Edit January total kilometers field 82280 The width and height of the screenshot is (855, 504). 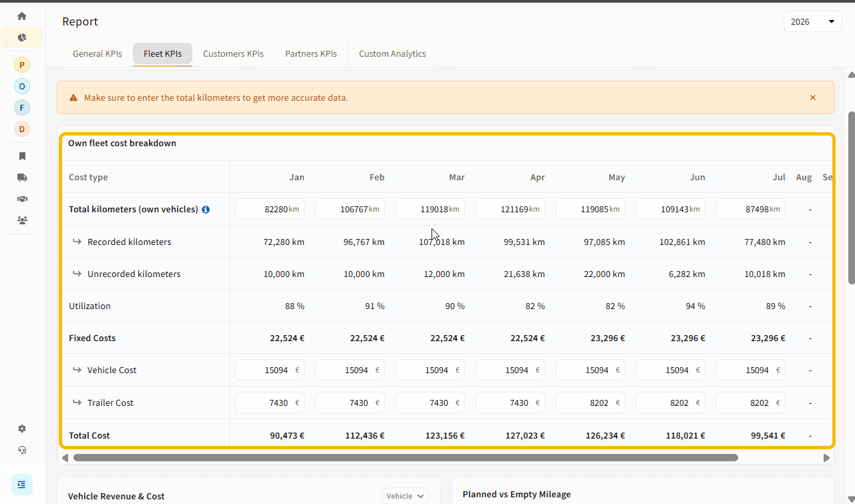pyautogui.click(x=270, y=209)
